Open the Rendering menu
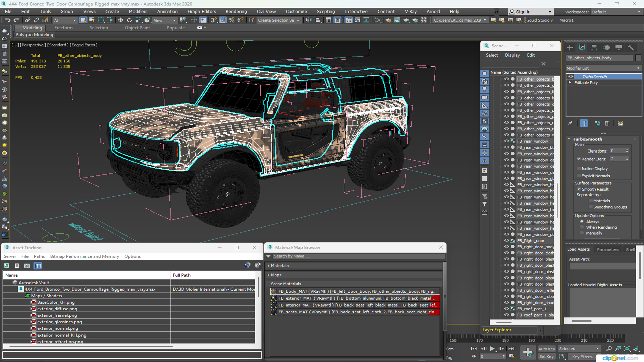Screen dimensions: 644x362 point(236,12)
